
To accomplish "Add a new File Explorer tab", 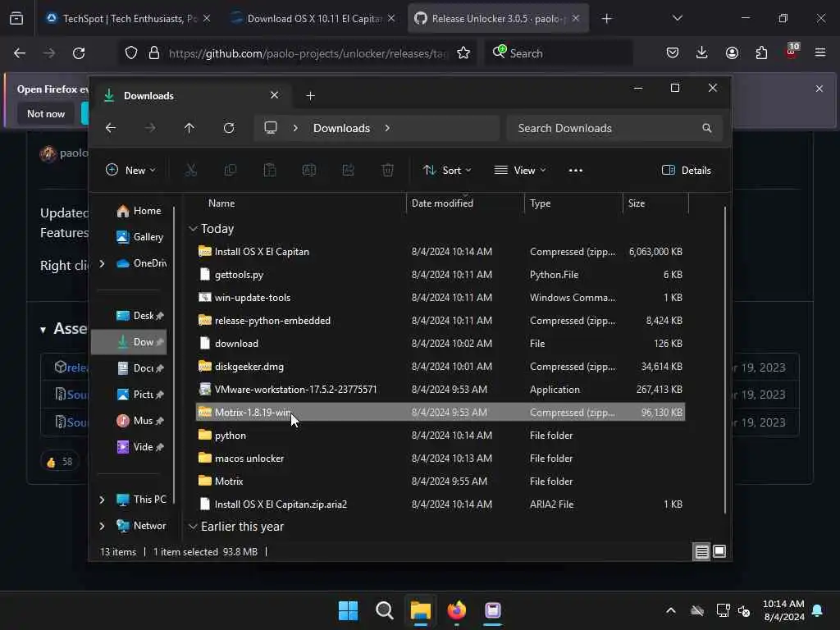I will click(310, 95).
